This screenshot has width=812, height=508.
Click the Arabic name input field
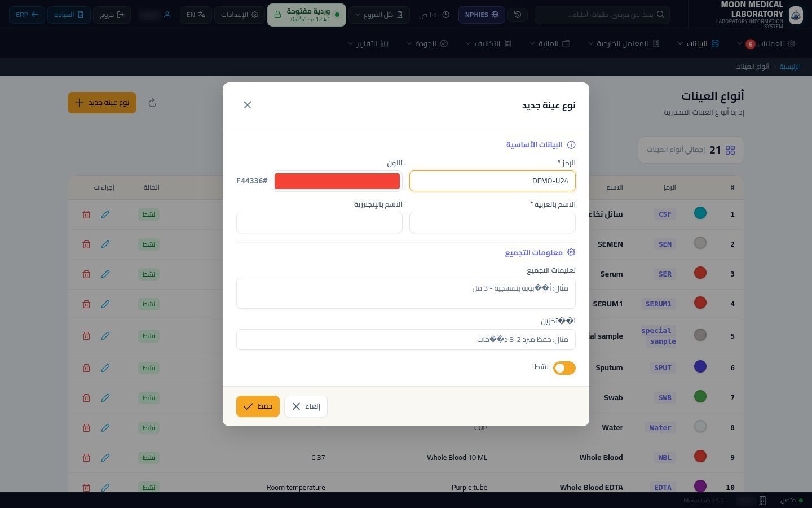coord(492,222)
